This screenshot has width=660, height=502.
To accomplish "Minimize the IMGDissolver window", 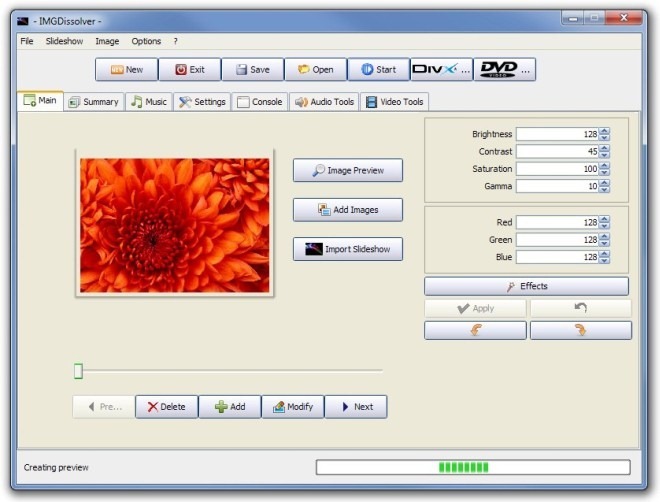I will [x=572, y=18].
